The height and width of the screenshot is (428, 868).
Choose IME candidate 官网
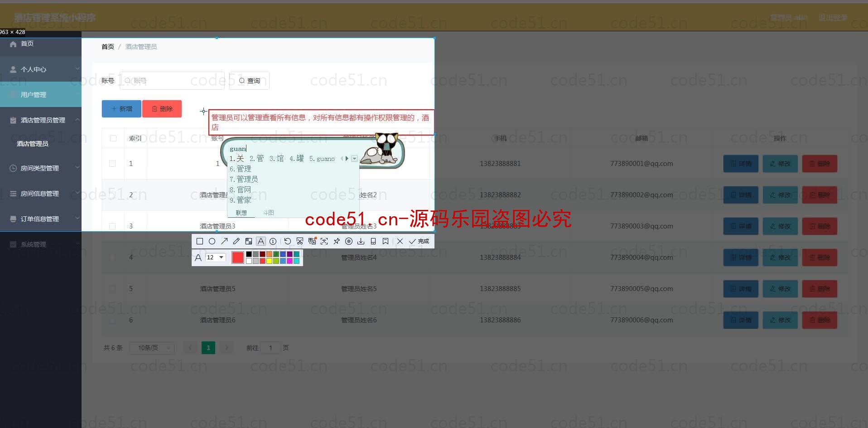click(240, 190)
